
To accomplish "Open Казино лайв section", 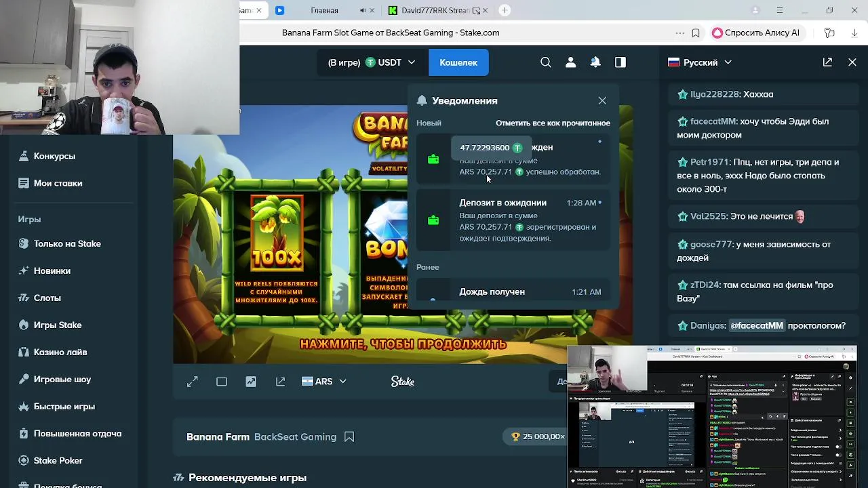I will [60, 352].
